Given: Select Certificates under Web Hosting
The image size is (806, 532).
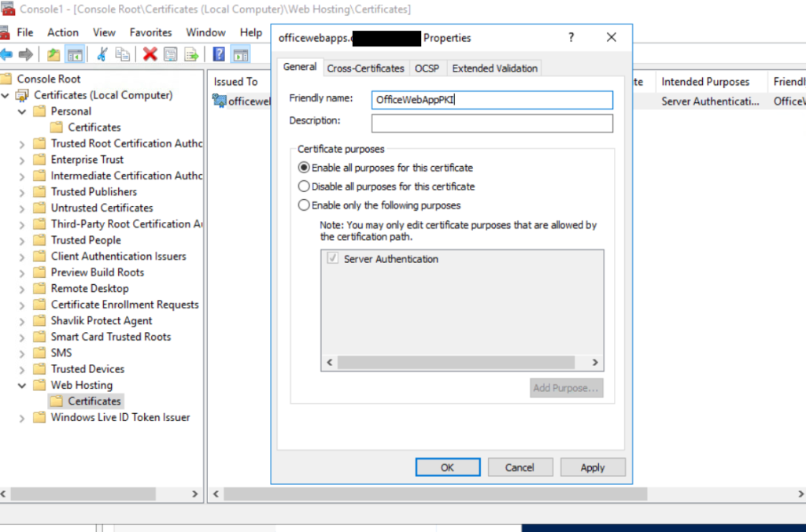Looking at the screenshot, I should pyautogui.click(x=86, y=401).
